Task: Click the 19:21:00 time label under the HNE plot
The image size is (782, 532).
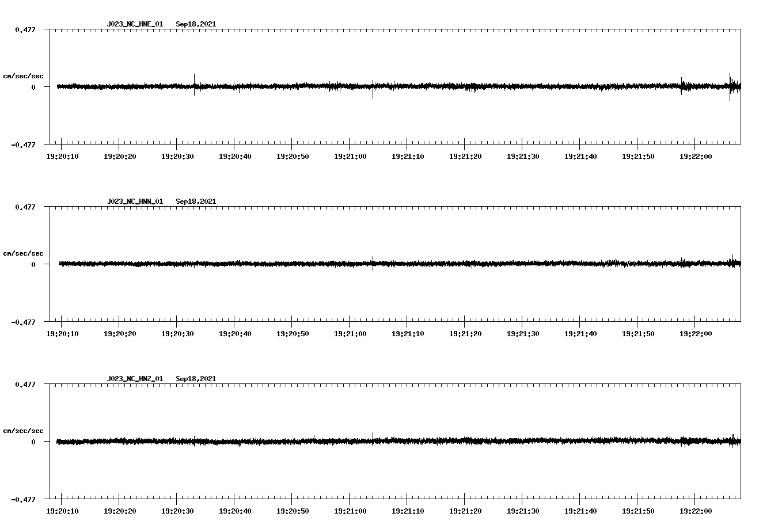Action: [350, 157]
